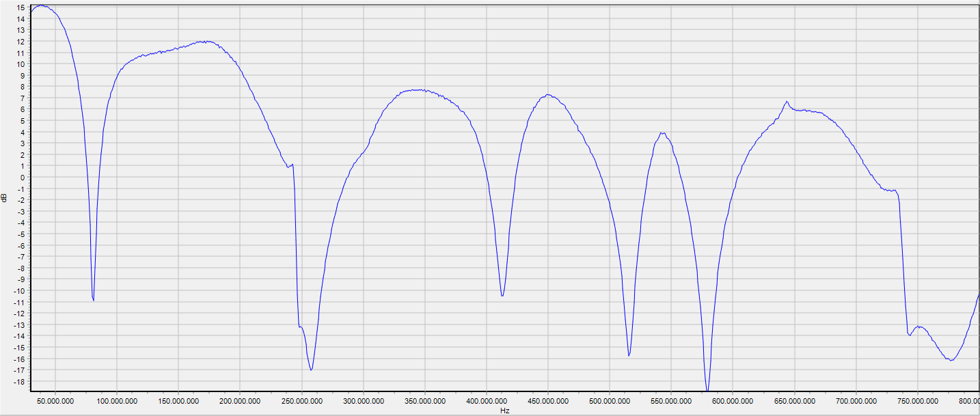This screenshot has height=416, width=980.
Task: Click the -11 dB y-axis value
Action: [x=20, y=302]
